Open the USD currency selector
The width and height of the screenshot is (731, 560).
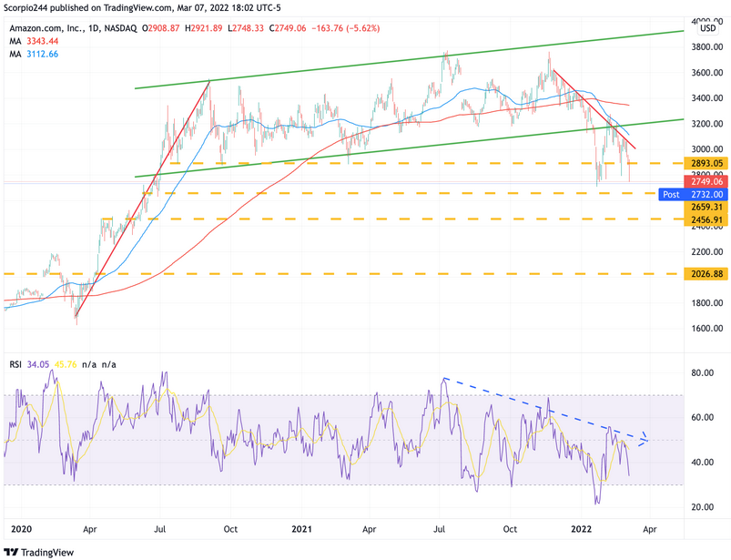pyautogui.click(x=707, y=28)
